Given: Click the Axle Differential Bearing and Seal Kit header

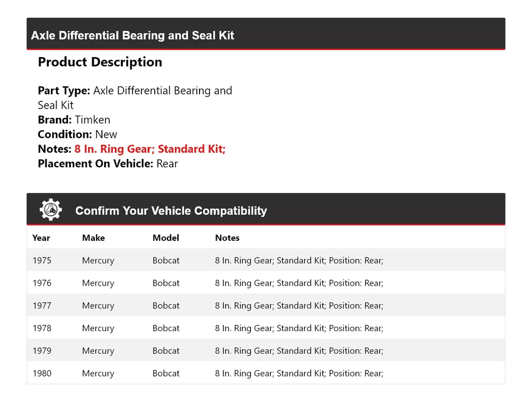Looking at the screenshot, I should coord(132,35).
